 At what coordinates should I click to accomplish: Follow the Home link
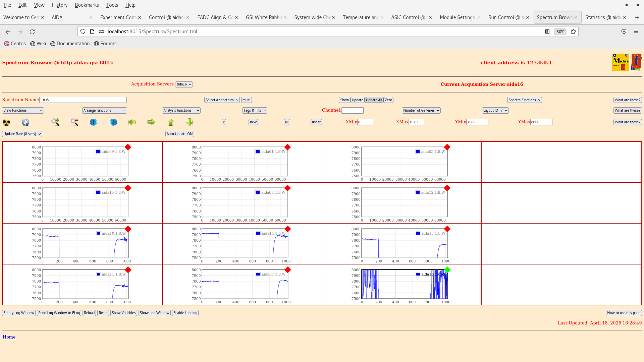[9, 337]
